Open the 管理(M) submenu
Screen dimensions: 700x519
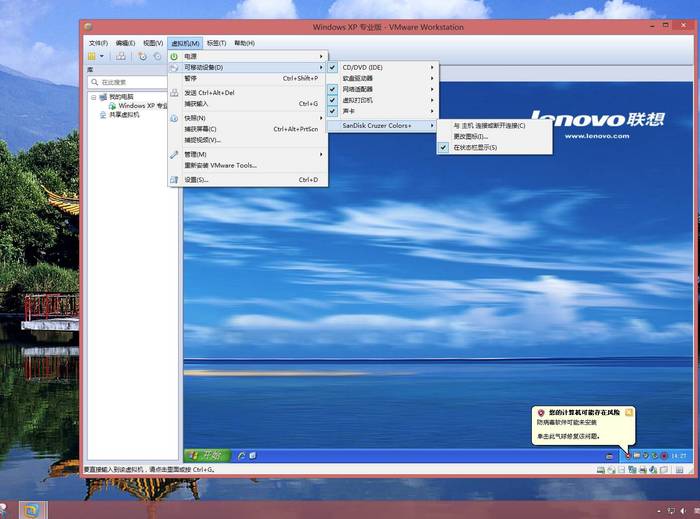(248, 154)
